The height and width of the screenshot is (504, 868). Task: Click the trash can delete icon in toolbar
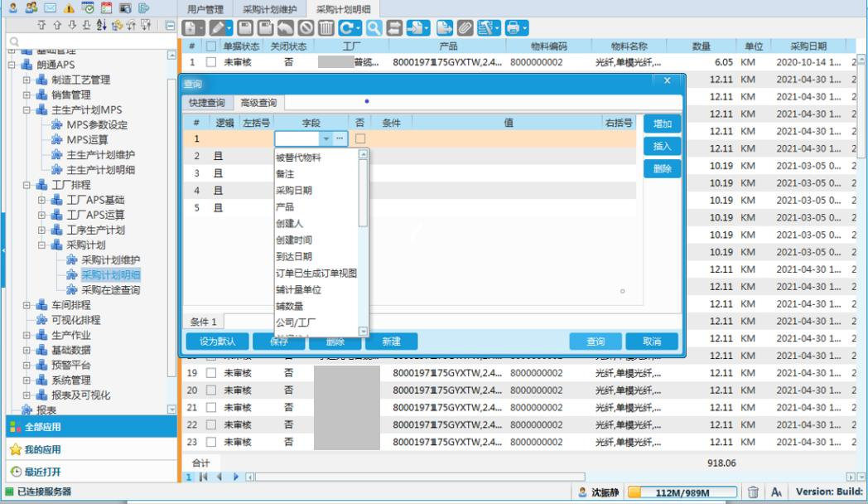(326, 28)
